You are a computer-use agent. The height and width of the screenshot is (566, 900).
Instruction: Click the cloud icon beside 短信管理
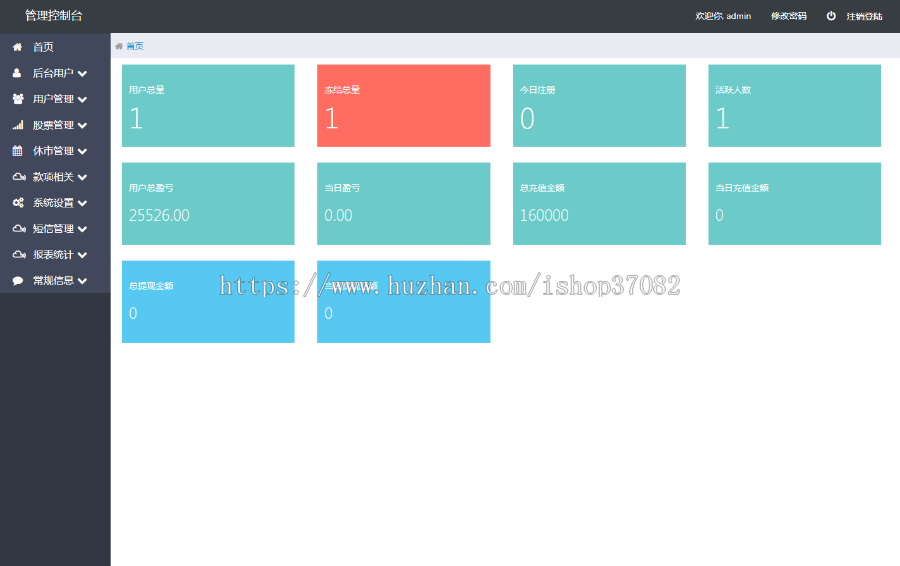coord(18,229)
